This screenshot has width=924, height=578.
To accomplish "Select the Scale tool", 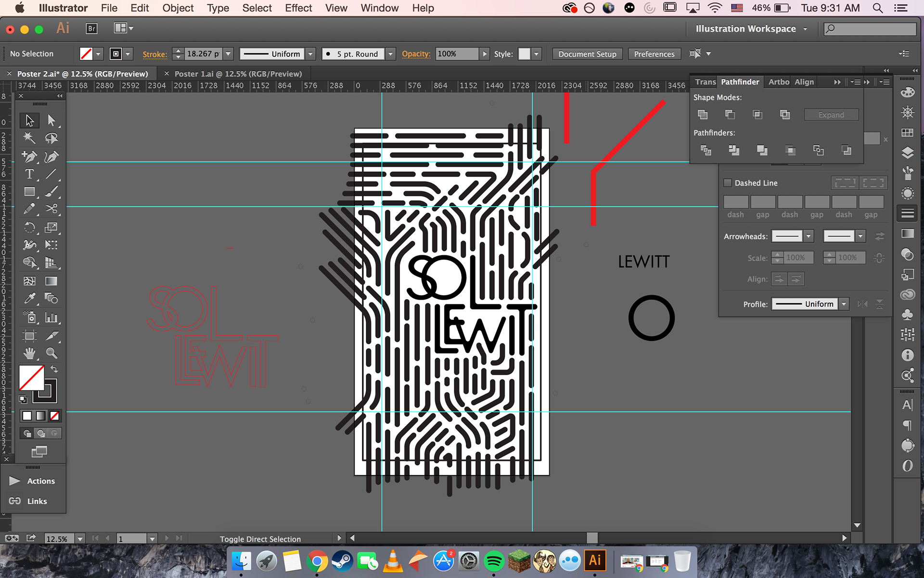I will coord(51,227).
